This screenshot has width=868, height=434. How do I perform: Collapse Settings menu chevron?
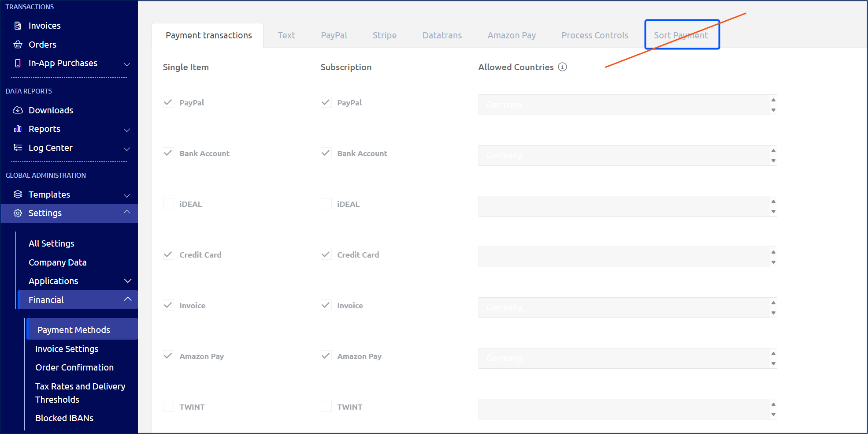tap(127, 212)
